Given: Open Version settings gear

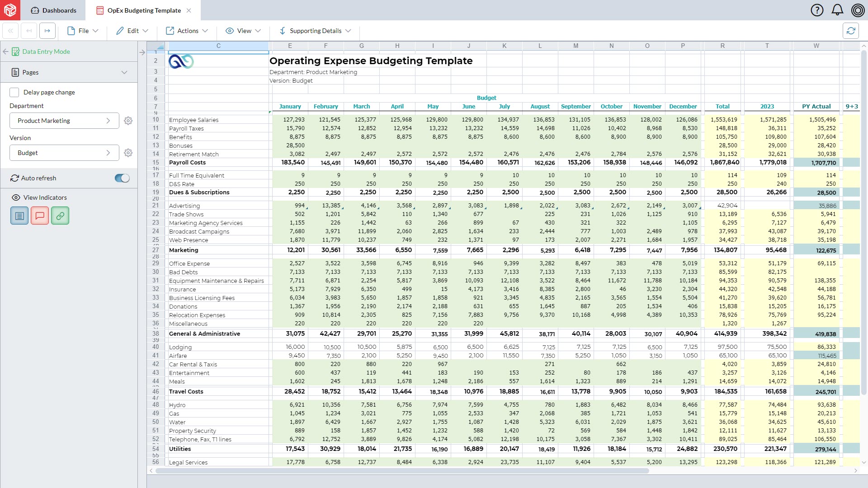Looking at the screenshot, I should click(x=128, y=153).
